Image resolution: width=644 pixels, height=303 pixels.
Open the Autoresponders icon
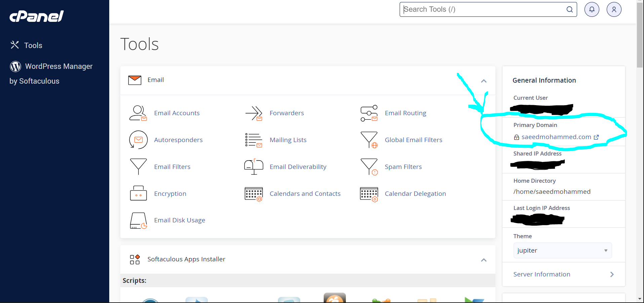138,140
